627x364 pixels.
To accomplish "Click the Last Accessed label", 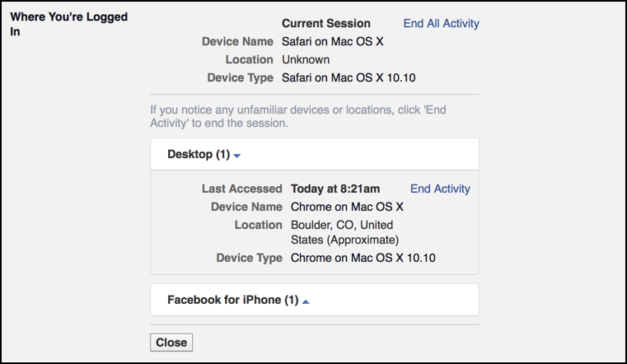I will [x=241, y=189].
